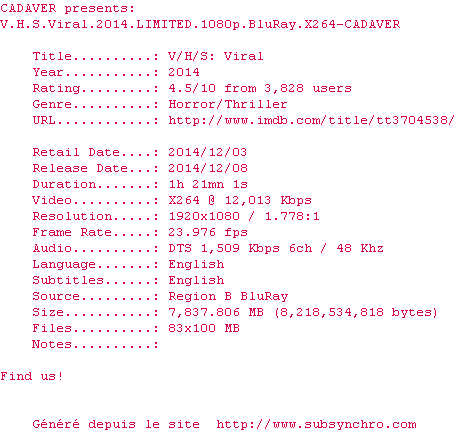Click the Video bitrate 'X264 @ 12,013 Kbps'
456x432 pixels.
coord(240,200)
